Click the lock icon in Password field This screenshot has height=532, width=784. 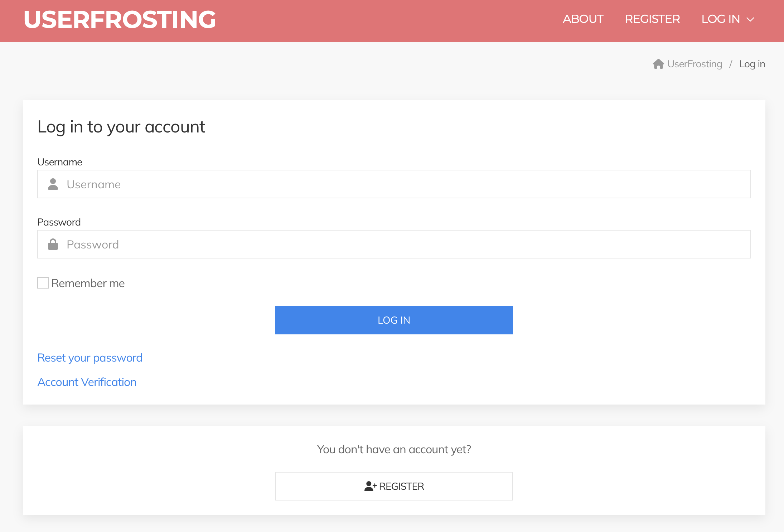(x=53, y=244)
